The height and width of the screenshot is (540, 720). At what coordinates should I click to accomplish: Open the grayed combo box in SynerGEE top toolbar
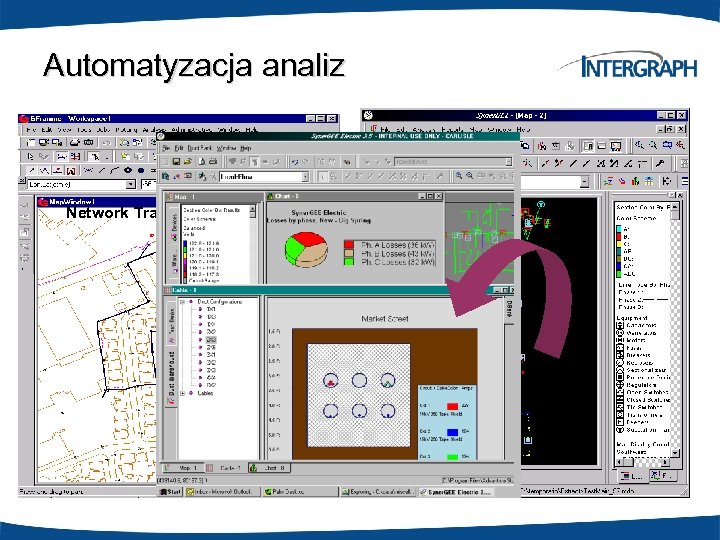click(x=508, y=162)
